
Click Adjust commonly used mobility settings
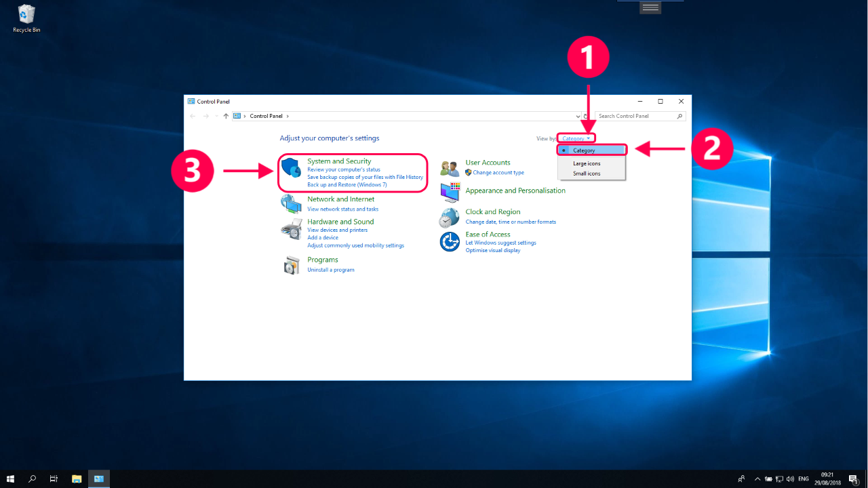click(355, 245)
